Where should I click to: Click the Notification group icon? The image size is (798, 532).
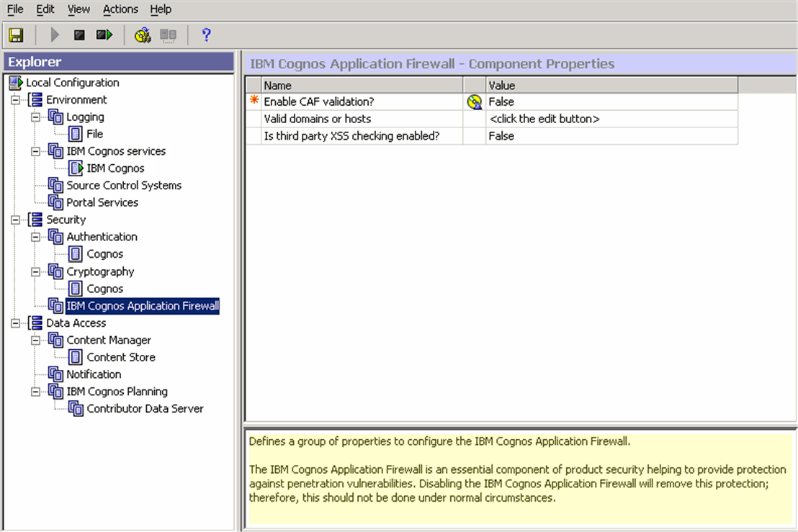click(55, 374)
